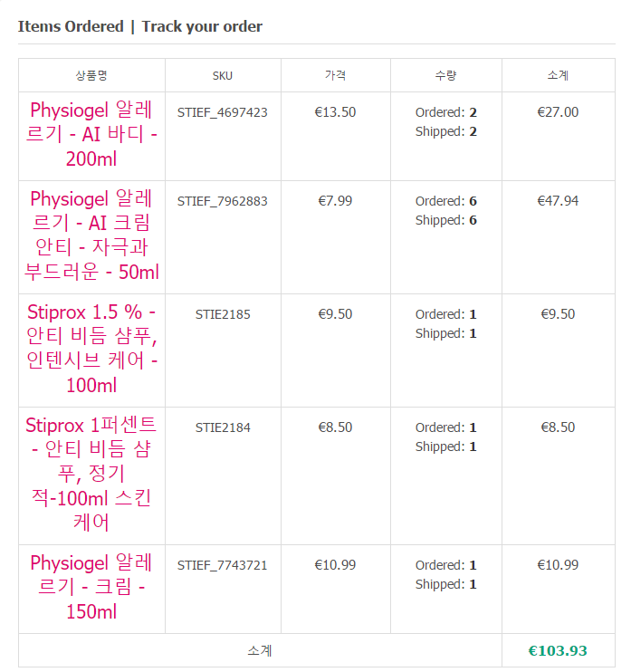Open Stiprox 1.5 % 샴푸 product link
631x672 pixels.
pyautogui.click(x=91, y=349)
